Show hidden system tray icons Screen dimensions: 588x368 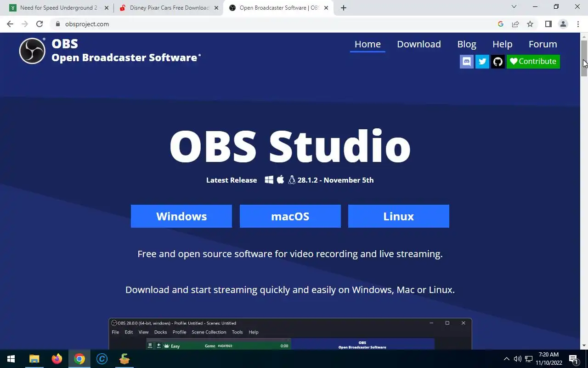[x=507, y=359]
